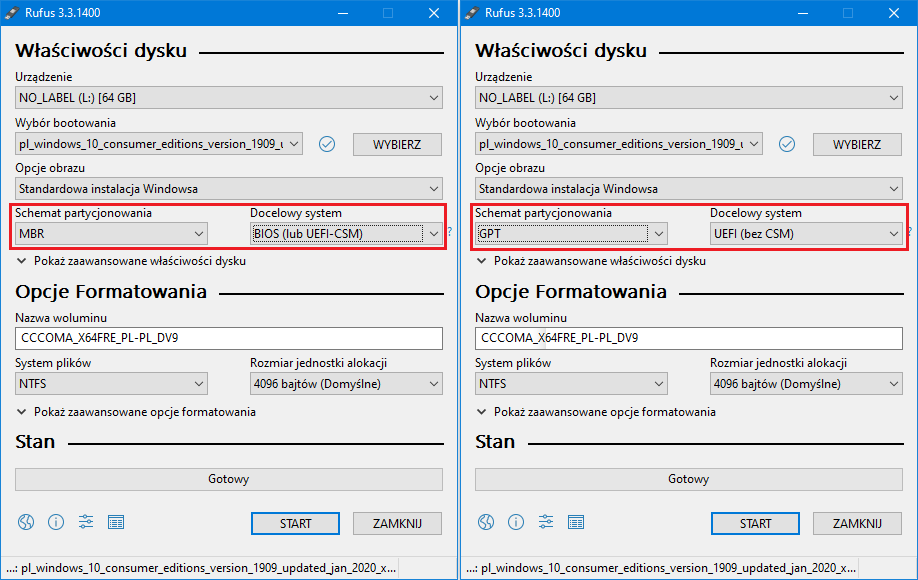Click checksum checkmark icon in left Rufus window
This screenshot has width=918, height=580.
(x=327, y=144)
